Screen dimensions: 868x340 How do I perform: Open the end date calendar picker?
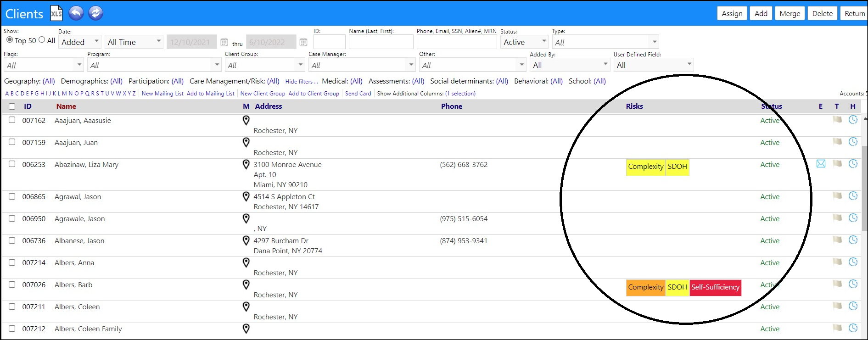[303, 42]
